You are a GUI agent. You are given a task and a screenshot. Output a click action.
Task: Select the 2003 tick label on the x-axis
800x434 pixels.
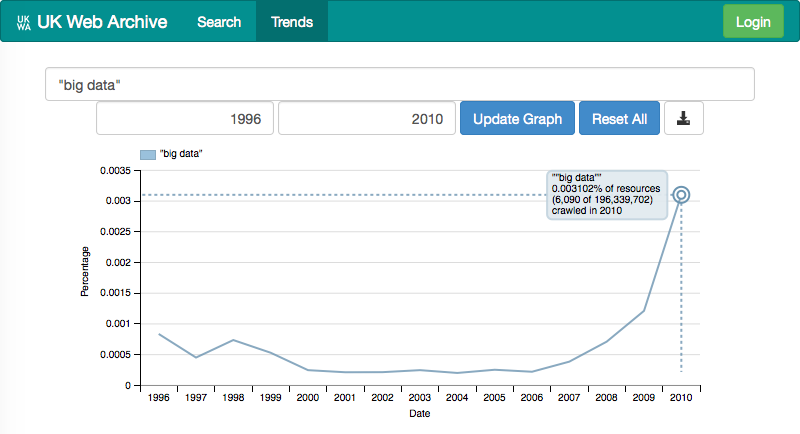coord(419,398)
